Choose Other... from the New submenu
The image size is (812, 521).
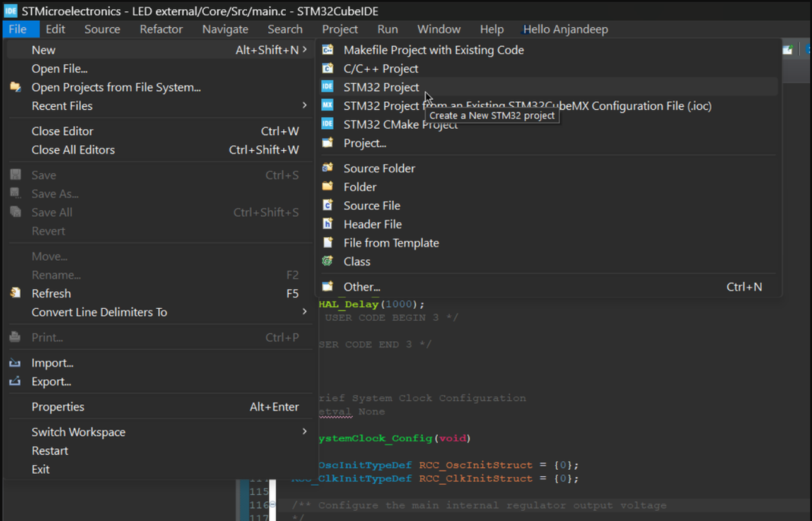362,287
